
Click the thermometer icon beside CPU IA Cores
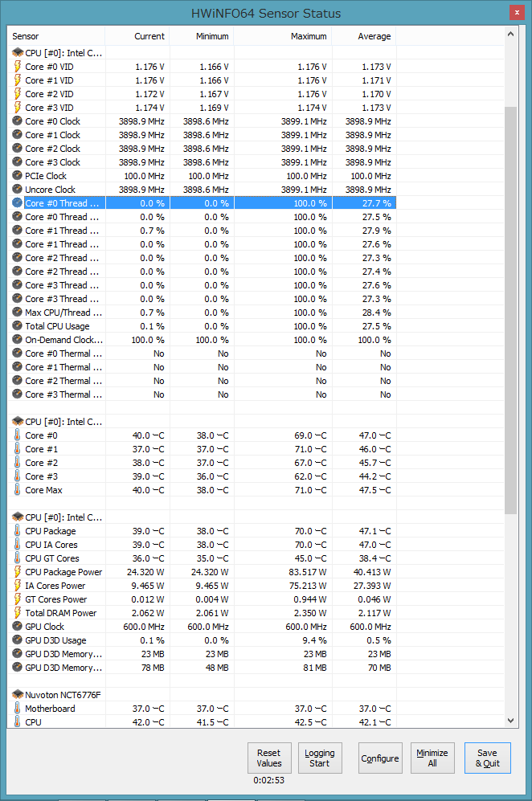coord(18,545)
